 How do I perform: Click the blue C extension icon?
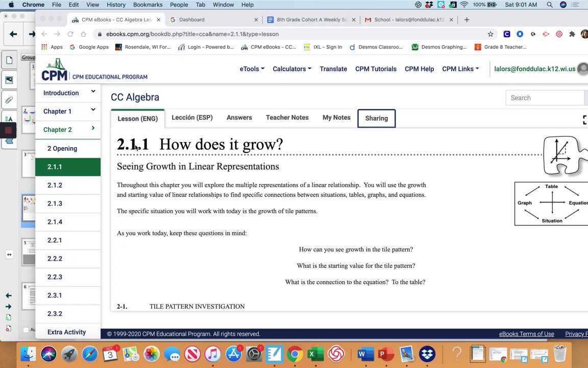click(507, 34)
